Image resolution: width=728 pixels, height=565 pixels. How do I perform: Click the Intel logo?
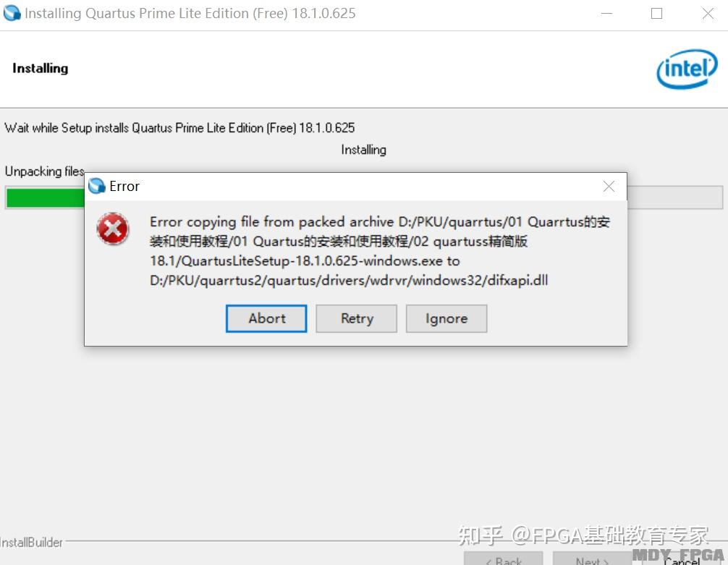(x=687, y=69)
